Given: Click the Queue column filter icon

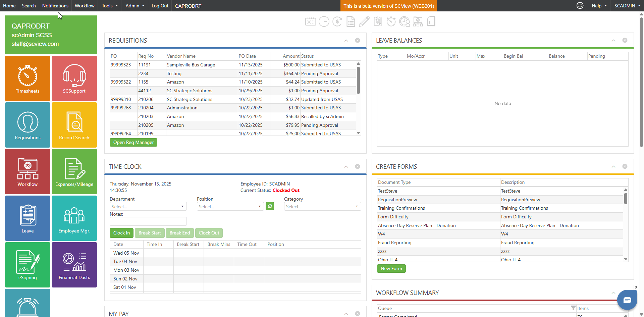Looking at the screenshot, I should coord(573,308).
